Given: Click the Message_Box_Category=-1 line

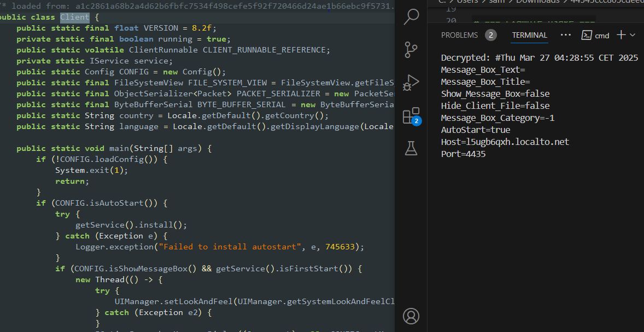Looking at the screenshot, I should click(498, 118).
